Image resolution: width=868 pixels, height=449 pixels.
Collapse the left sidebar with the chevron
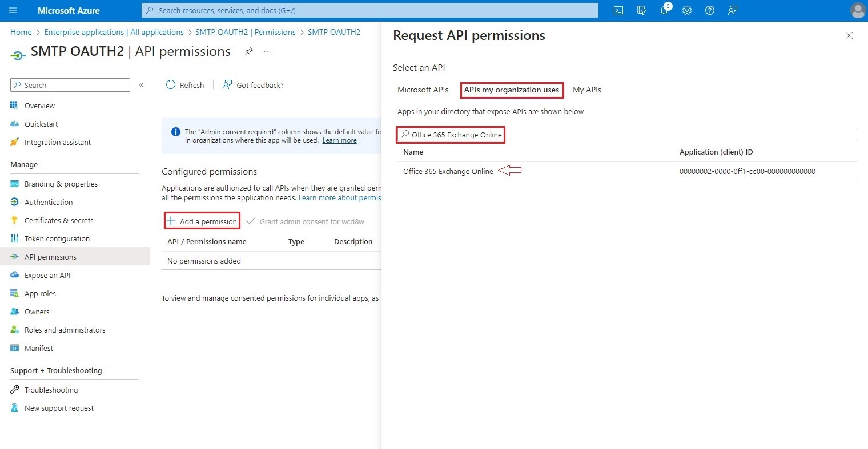[x=141, y=85]
